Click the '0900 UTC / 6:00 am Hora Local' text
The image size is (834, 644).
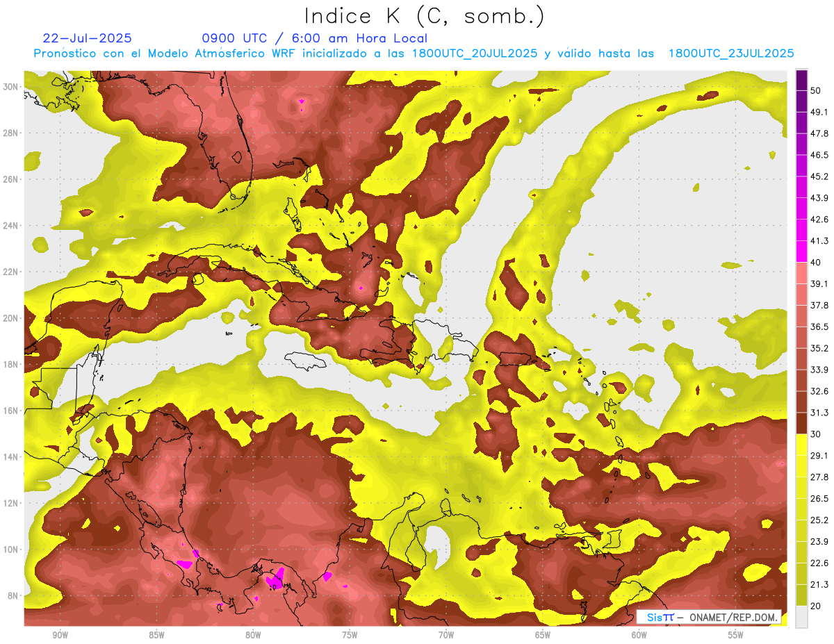314,38
